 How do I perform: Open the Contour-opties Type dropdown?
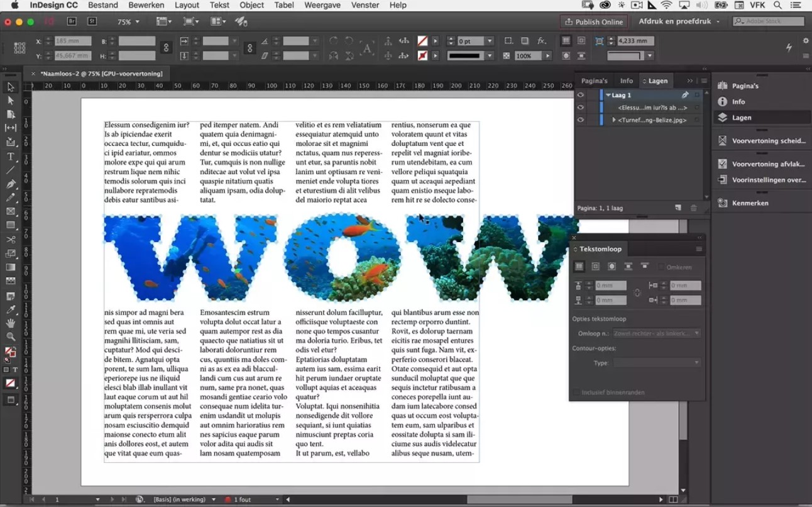[x=656, y=363]
